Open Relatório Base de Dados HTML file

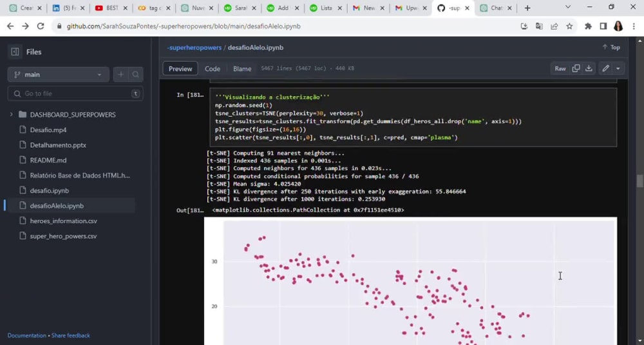click(x=80, y=175)
